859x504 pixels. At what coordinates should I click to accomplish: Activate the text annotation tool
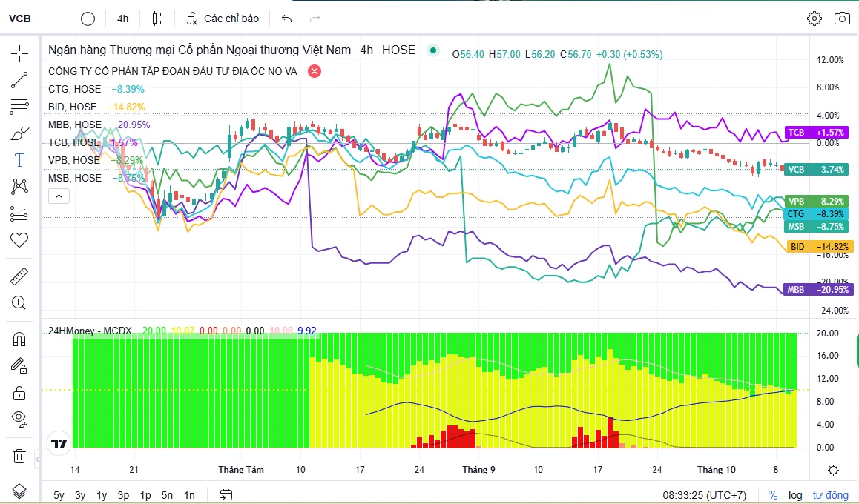coord(19,160)
